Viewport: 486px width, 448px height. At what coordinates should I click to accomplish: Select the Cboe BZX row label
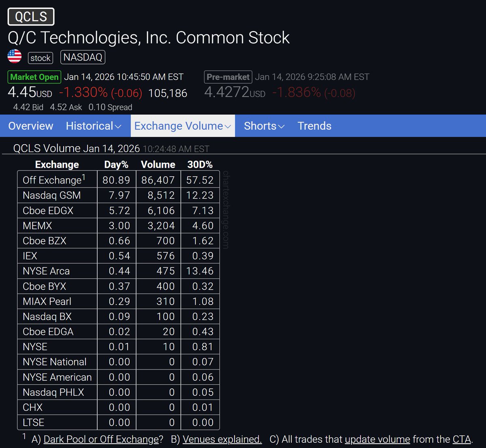click(x=45, y=241)
